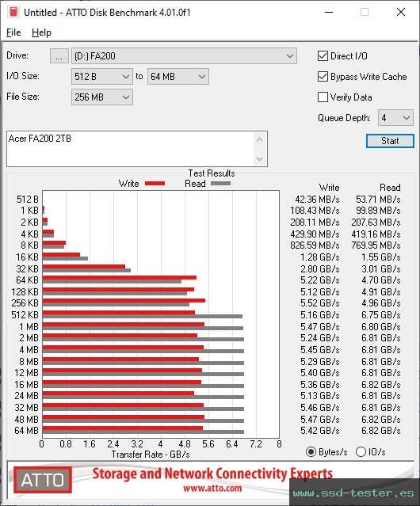Screen dimensions: 420x506
Task: Click the 'Storage and Network Connectivity Experts' banner text
Action: [212, 474]
